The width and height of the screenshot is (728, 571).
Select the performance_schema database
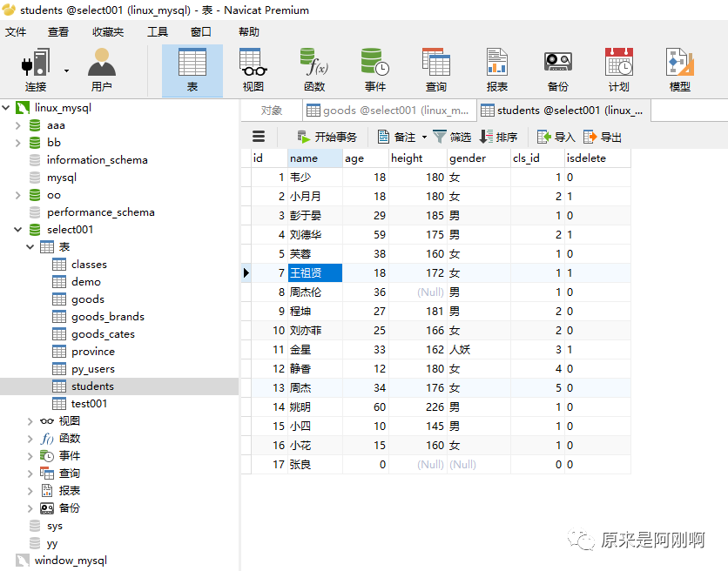coord(101,212)
